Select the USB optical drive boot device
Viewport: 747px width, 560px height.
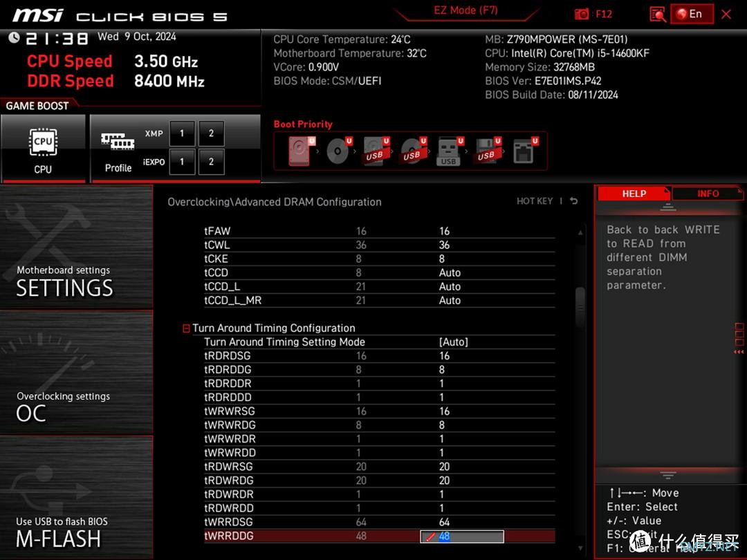coord(413,151)
